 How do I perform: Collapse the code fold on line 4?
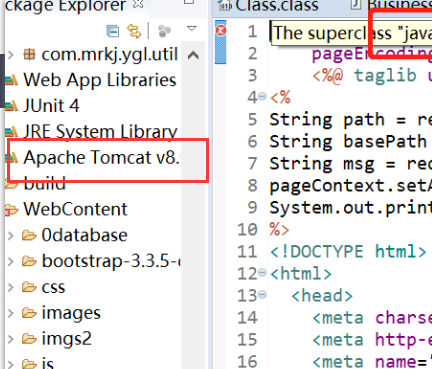coord(262,97)
